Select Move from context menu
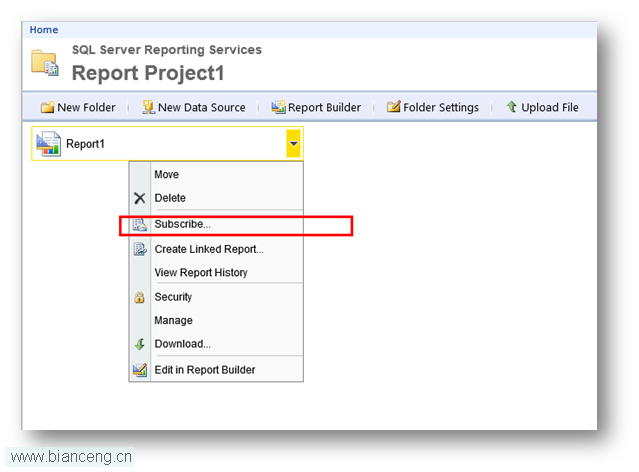The width and height of the screenshot is (639, 472). tap(166, 174)
